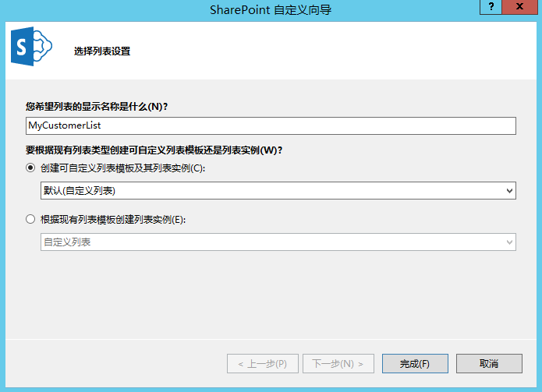Click the 您希望列表的显示名称是什么(N)? label

pos(97,106)
